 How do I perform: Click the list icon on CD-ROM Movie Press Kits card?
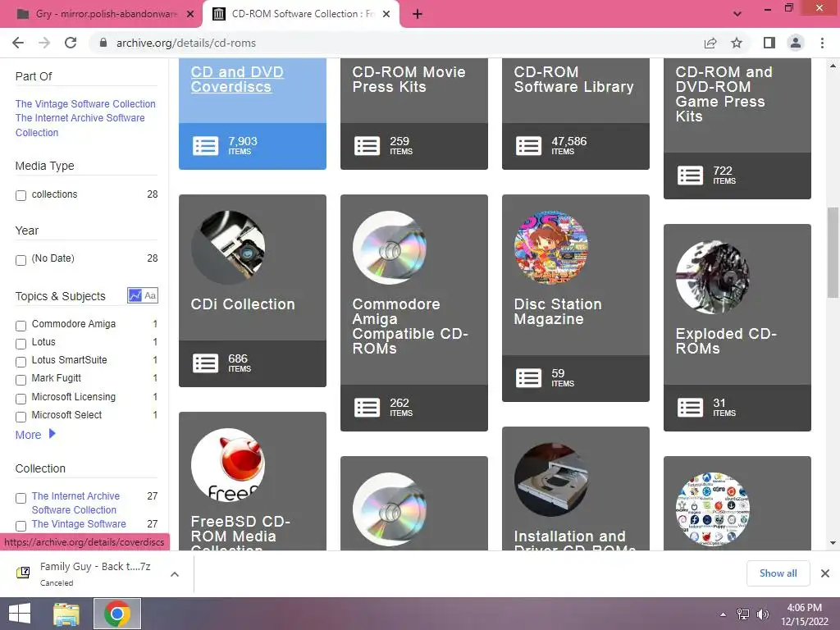[x=367, y=146]
